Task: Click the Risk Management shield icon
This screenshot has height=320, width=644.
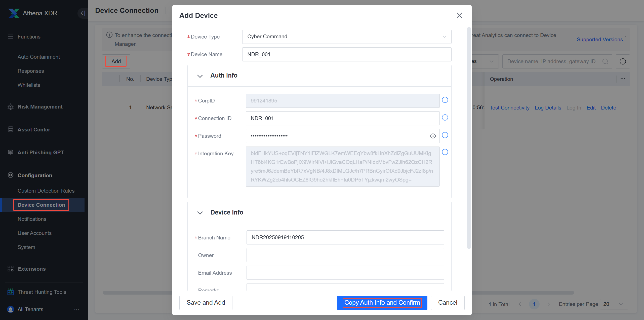Action: click(x=10, y=106)
